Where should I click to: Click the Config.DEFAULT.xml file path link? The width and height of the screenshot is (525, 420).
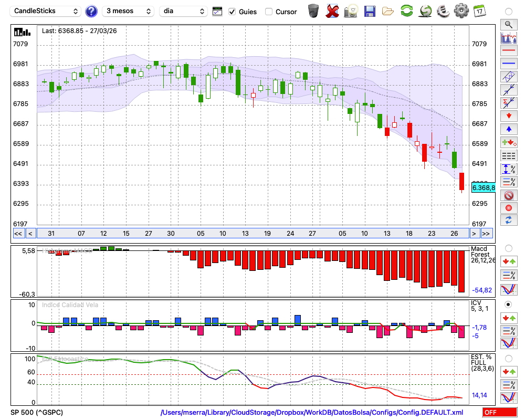point(312,413)
